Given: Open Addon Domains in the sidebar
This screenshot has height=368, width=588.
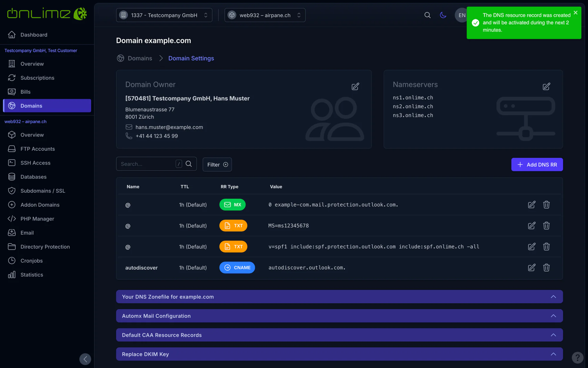Looking at the screenshot, I should pos(47,205).
